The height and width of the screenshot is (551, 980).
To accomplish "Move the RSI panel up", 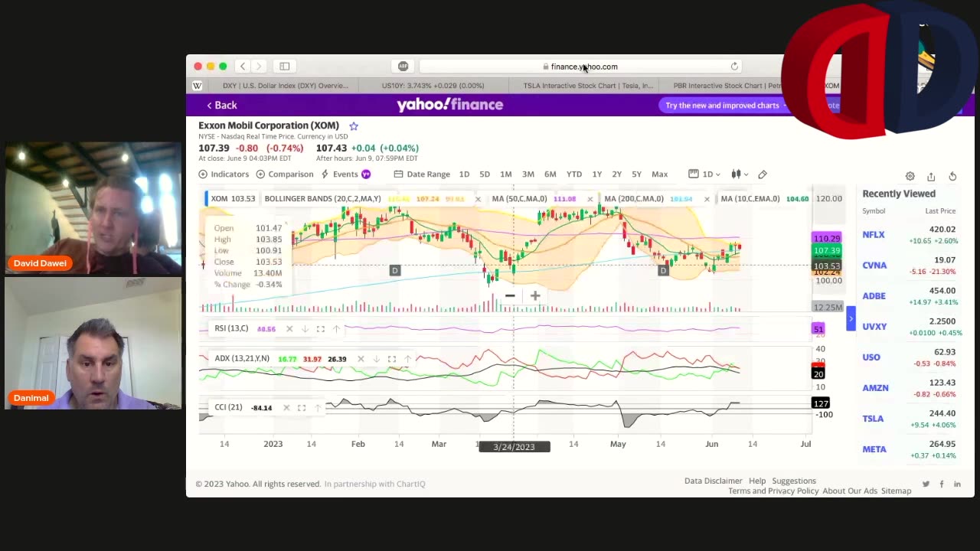I will [336, 329].
